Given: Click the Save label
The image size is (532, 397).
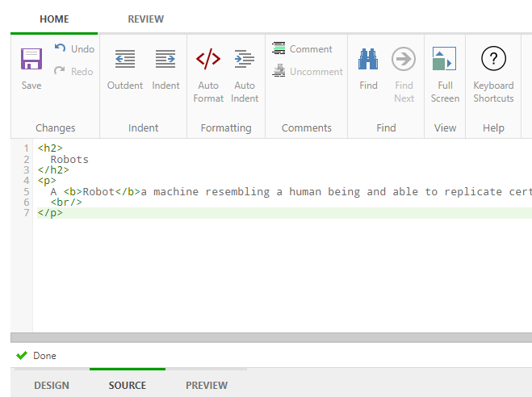Looking at the screenshot, I should pos(31,86).
